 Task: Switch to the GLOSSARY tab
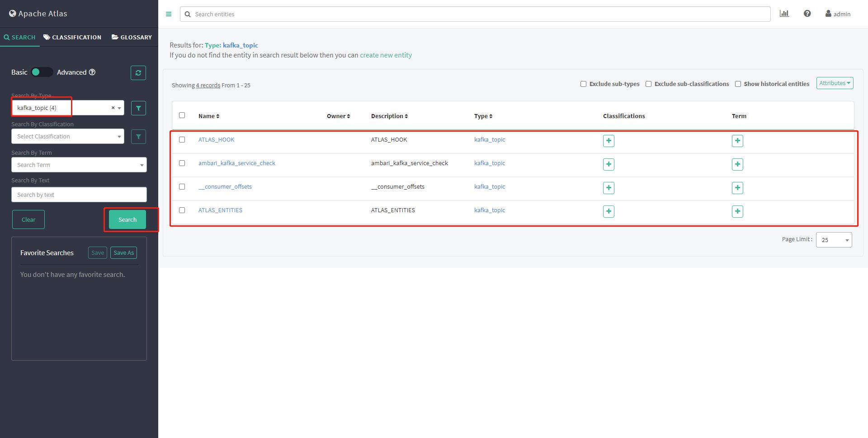coord(132,37)
